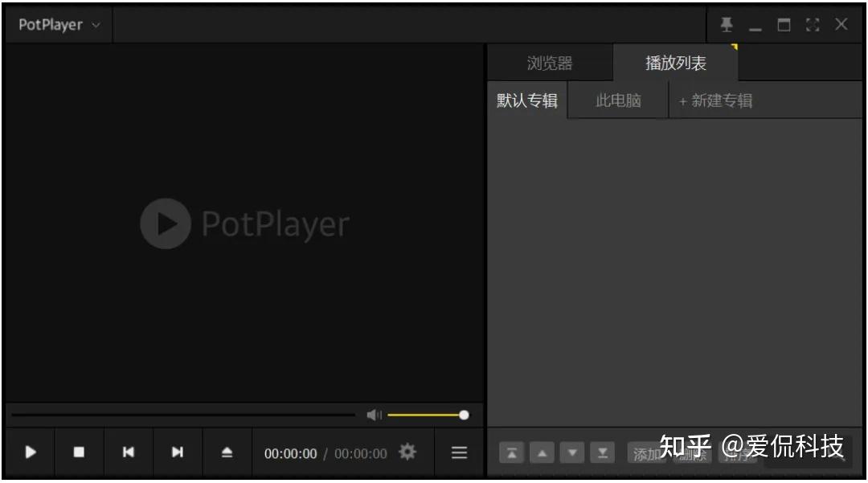
Task: Mute audio via speaker icon
Action: [x=373, y=415]
